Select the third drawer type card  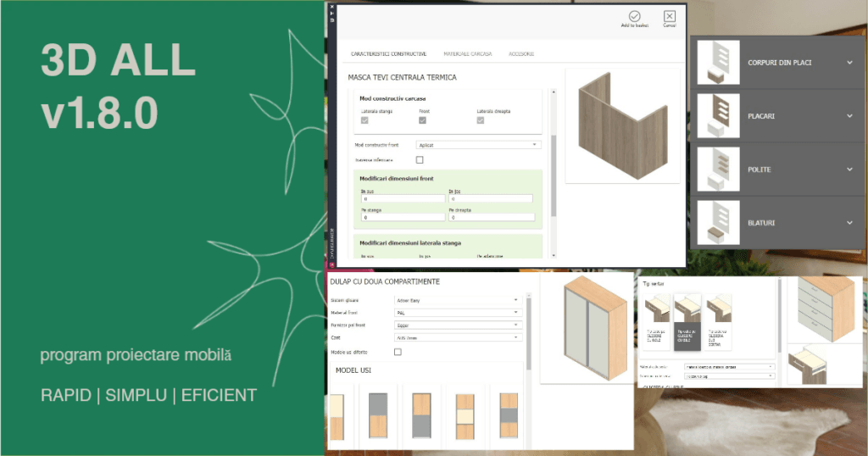718,322
